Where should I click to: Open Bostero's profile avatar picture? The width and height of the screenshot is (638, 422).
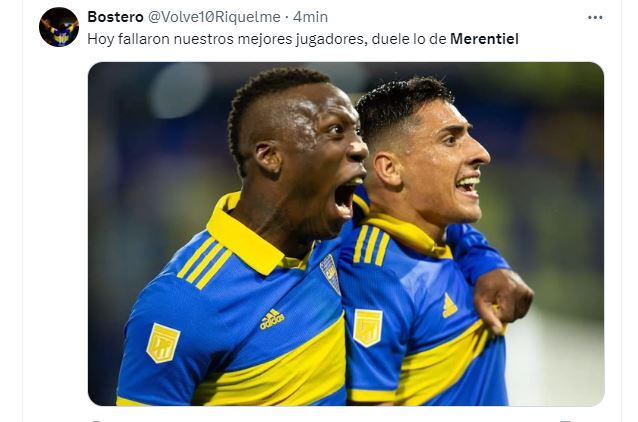point(59,27)
